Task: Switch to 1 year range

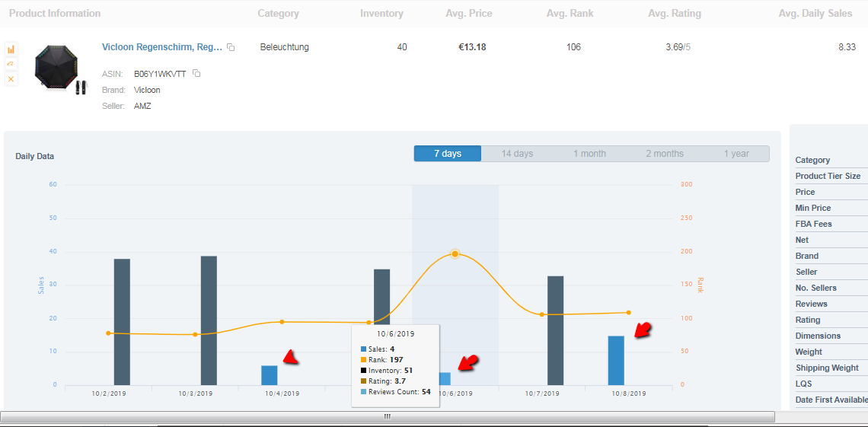Action: 736,154
